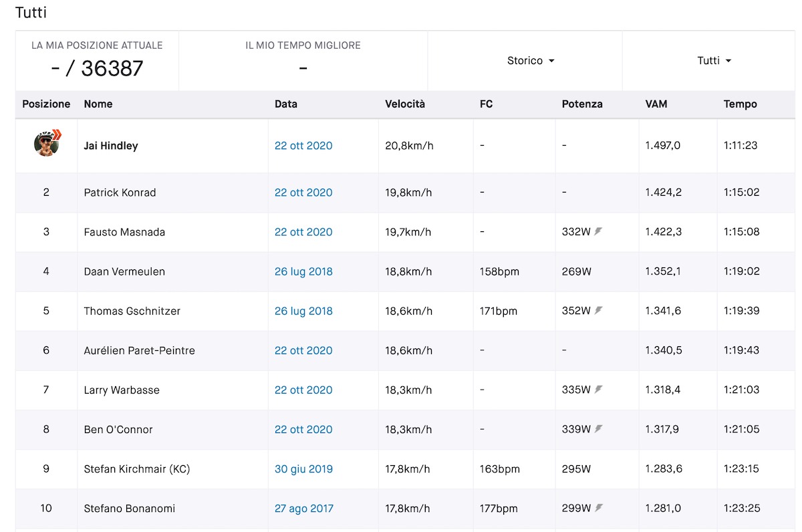802x532 pixels.
Task: Click the power meter lightning icon beside 332W
Action: coord(599,232)
